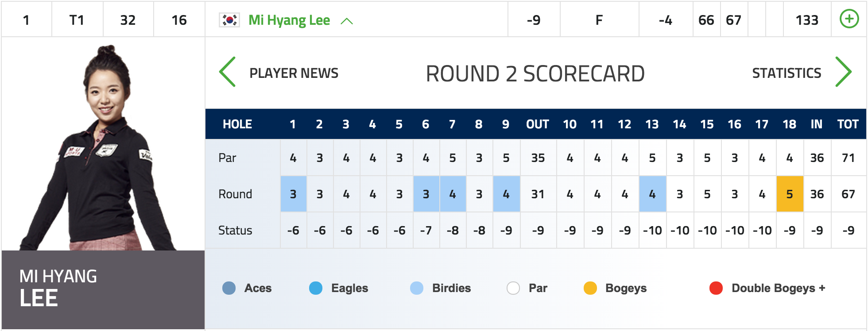The width and height of the screenshot is (868, 331).
Task: Click the green plus add-player icon
Action: tap(849, 19)
